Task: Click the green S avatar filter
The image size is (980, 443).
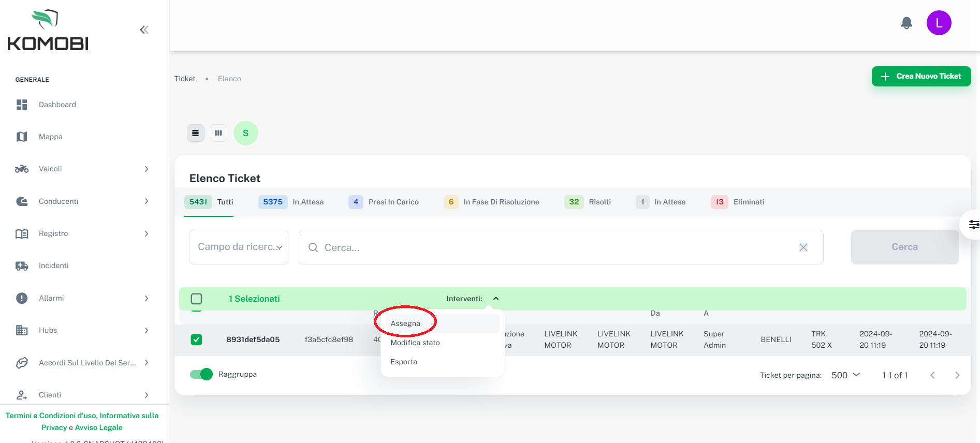Action: click(246, 133)
